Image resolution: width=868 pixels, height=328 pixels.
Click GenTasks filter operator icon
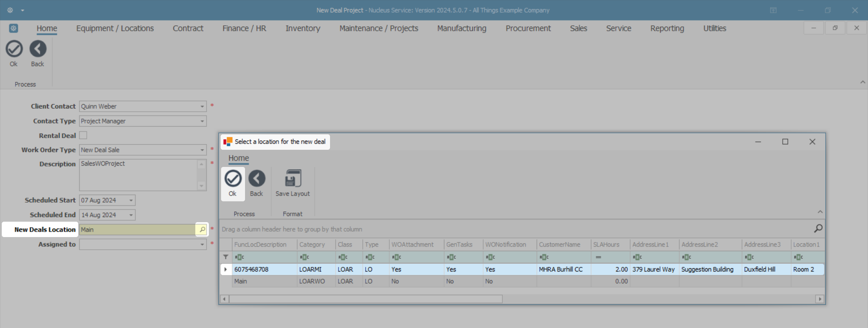pyautogui.click(x=451, y=257)
